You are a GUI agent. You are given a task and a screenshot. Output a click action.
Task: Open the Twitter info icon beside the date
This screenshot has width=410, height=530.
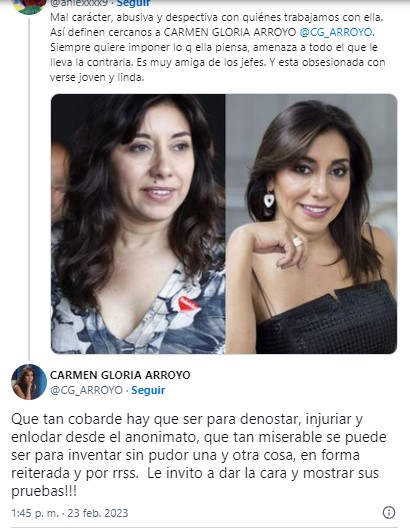[389, 512]
